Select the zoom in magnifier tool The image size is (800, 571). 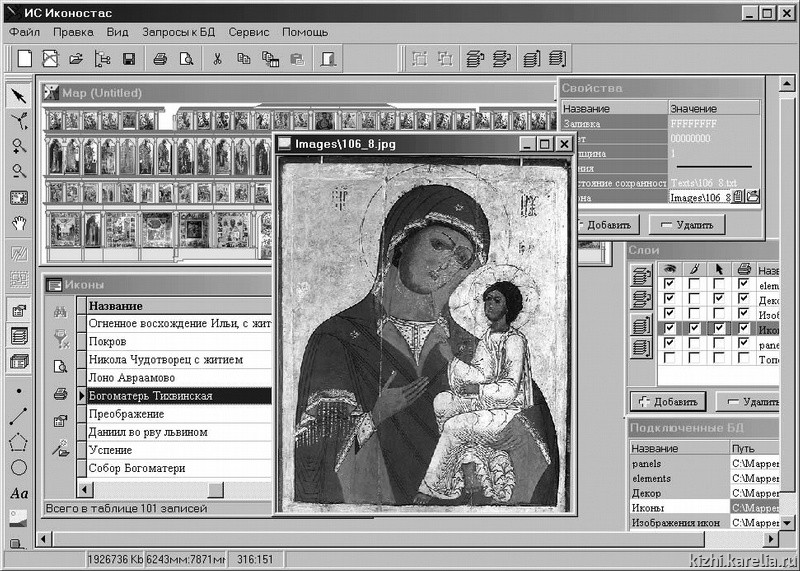[x=18, y=146]
